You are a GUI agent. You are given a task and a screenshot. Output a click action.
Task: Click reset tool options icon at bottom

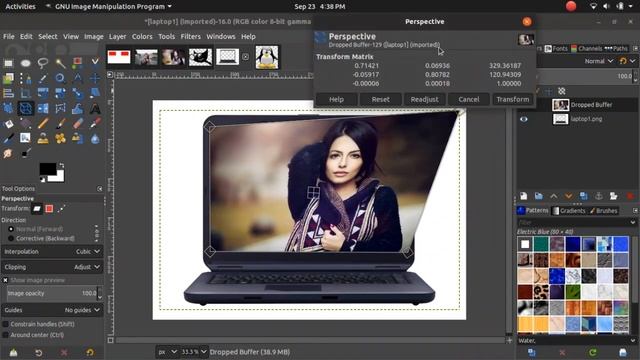click(x=90, y=352)
